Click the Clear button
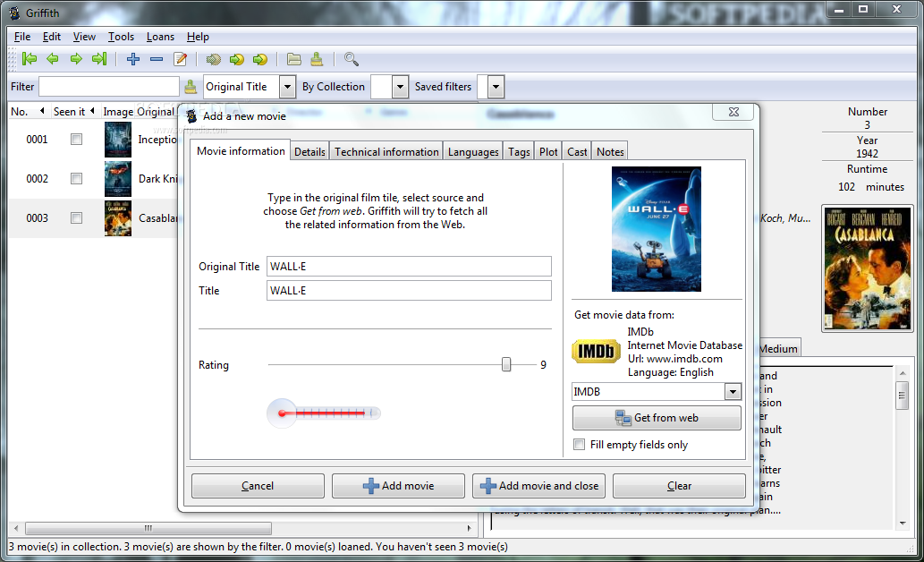The width and height of the screenshot is (924, 562). point(679,485)
